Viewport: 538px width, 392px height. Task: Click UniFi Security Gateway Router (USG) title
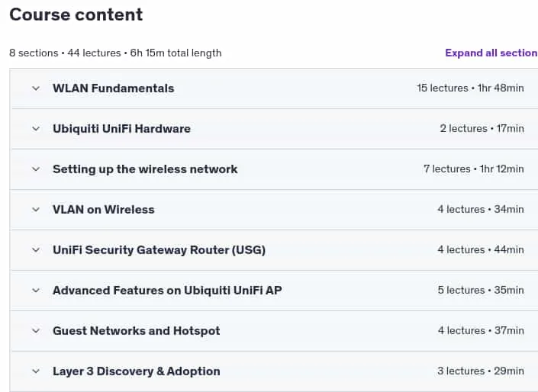pyautogui.click(x=159, y=250)
